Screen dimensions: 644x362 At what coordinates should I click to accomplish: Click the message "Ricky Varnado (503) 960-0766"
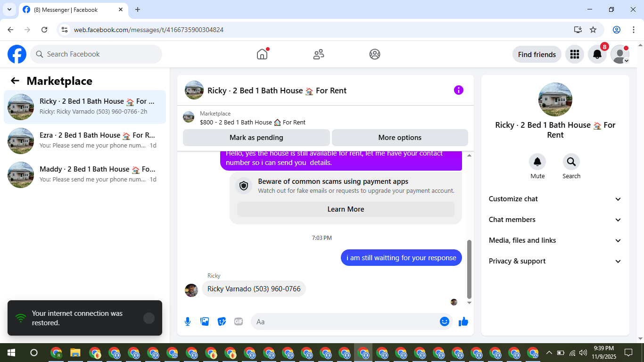click(x=254, y=289)
